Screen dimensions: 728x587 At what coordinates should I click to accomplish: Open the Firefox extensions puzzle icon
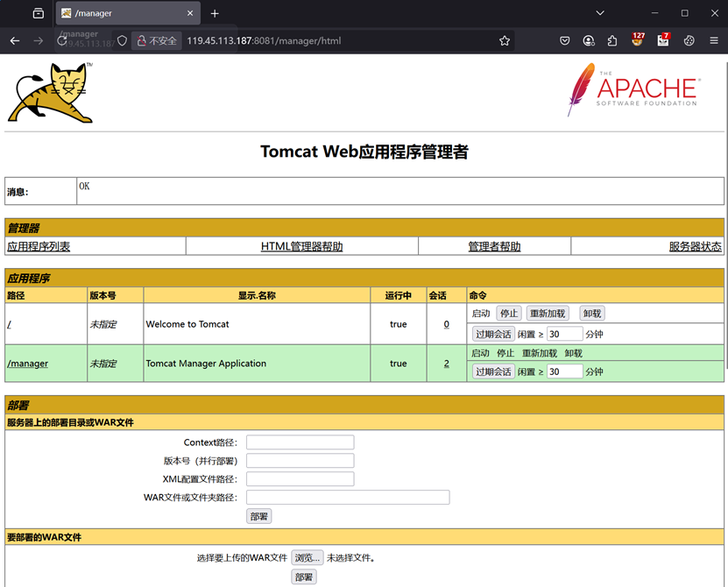(x=613, y=40)
